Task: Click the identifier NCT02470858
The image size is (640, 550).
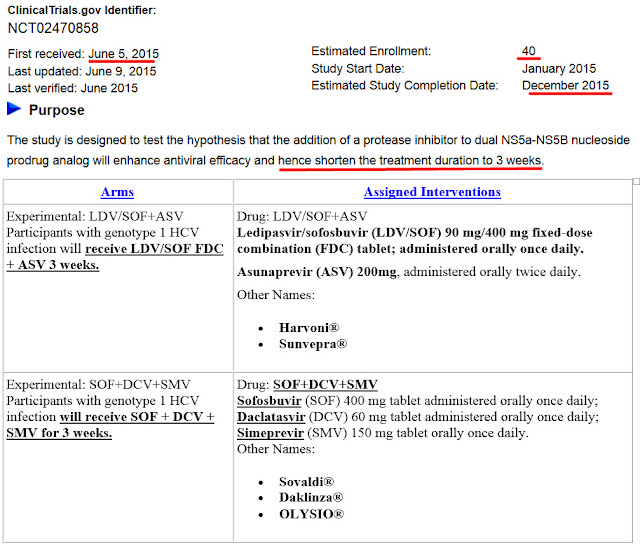Action: point(53,28)
